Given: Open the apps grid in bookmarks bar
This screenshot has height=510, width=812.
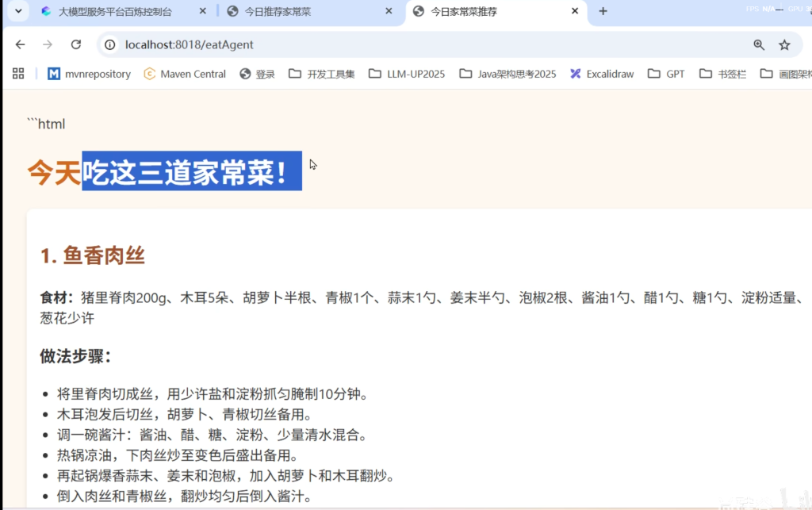Looking at the screenshot, I should [18, 74].
